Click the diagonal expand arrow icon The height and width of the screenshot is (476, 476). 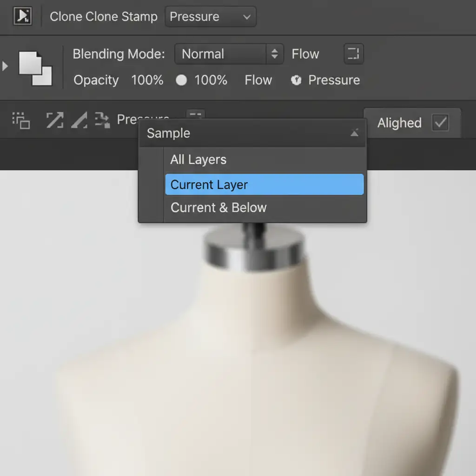[x=54, y=120]
